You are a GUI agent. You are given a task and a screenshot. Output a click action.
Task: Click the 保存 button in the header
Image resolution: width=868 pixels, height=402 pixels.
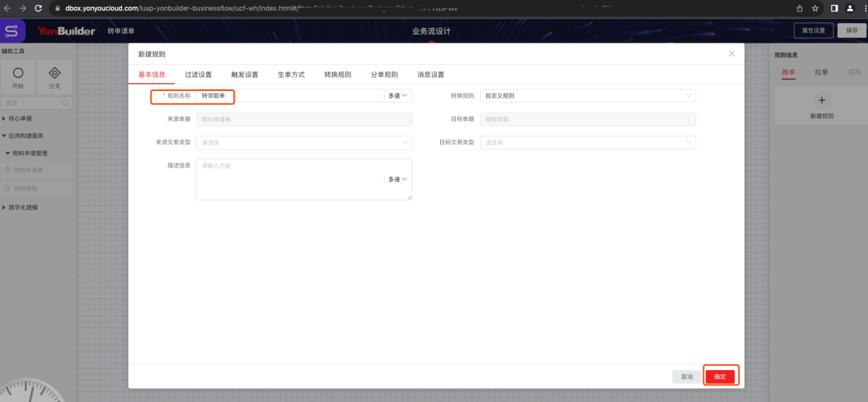pos(852,31)
